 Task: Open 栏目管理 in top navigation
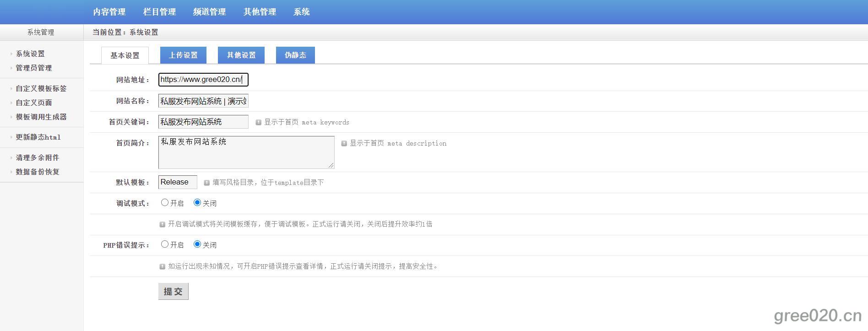[159, 12]
